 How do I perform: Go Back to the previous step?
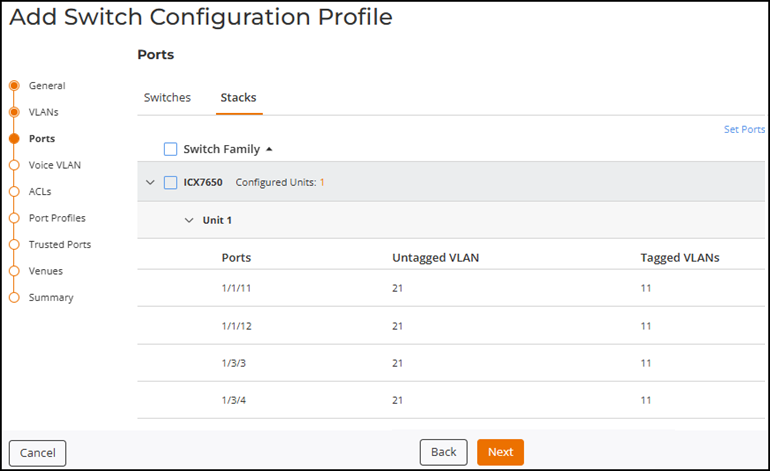443,452
